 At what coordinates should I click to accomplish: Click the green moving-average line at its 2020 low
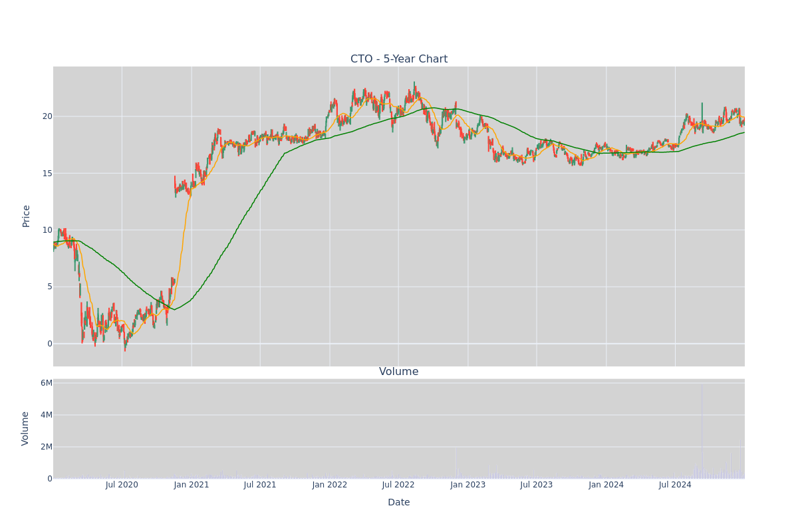click(174, 309)
